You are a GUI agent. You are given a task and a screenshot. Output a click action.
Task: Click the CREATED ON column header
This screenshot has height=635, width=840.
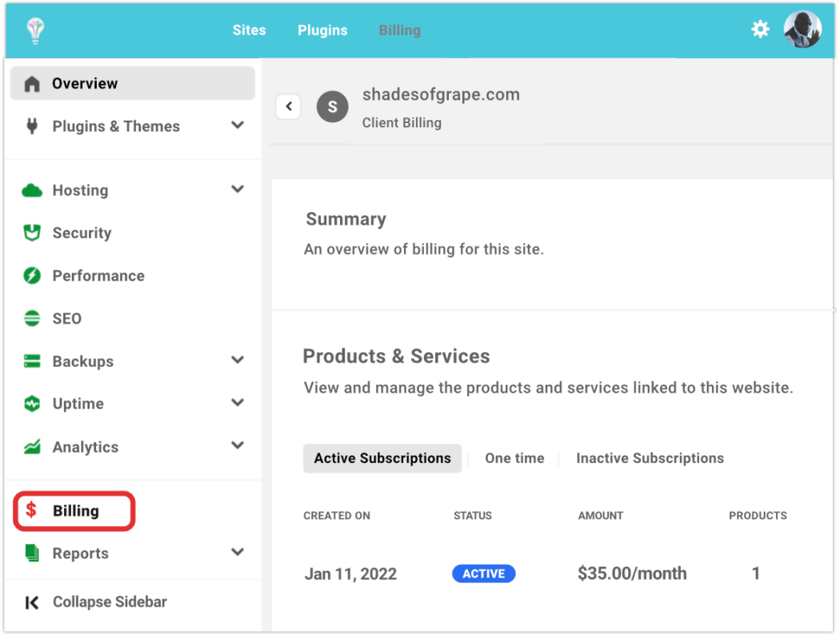(x=337, y=516)
